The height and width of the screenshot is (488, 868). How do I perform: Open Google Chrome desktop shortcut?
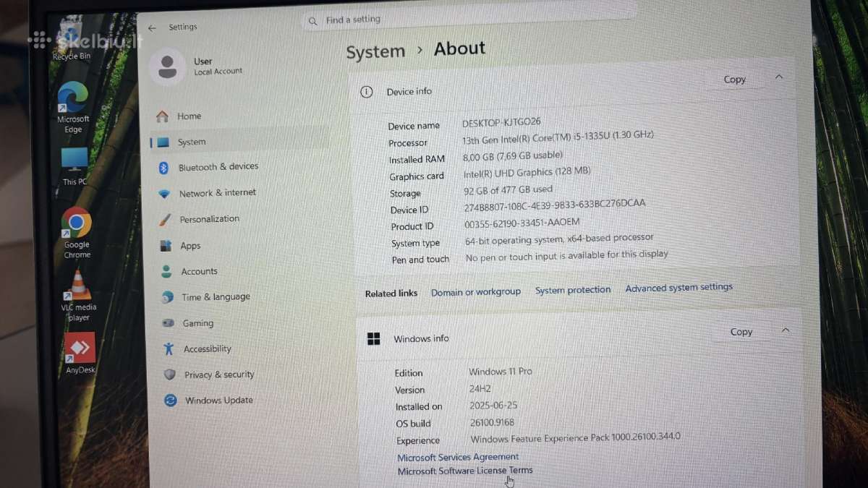pos(77,233)
